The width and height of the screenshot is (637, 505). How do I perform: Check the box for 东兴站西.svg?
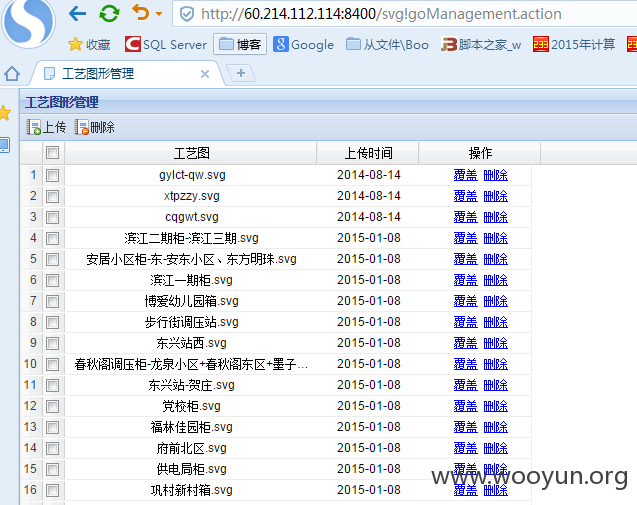(x=52, y=343)
